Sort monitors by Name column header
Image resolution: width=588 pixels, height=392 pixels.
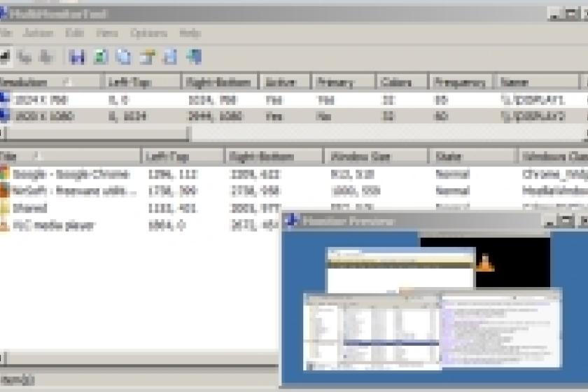tap(537, 82)
